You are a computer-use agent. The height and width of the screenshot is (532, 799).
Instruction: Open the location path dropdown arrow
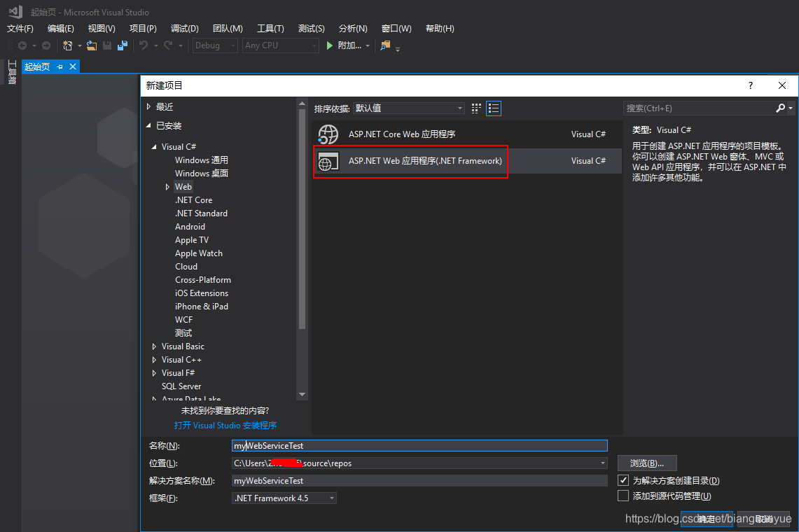point(602,463)
